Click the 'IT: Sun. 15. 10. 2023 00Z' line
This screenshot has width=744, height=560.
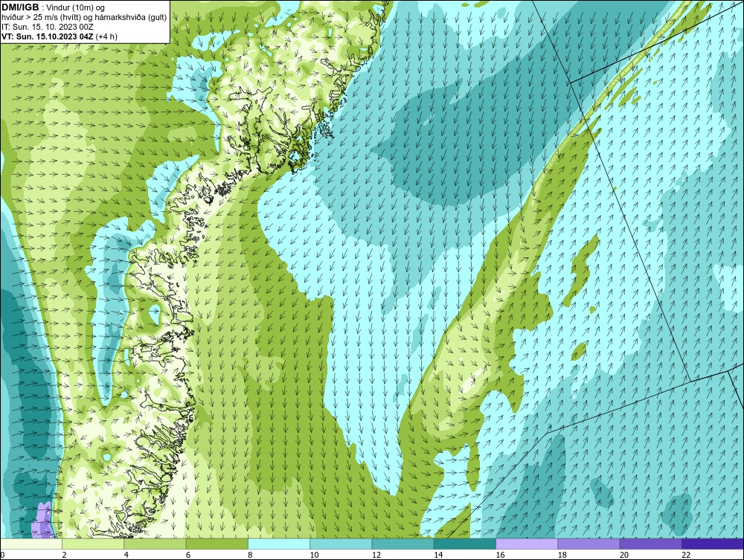(48, 27)
